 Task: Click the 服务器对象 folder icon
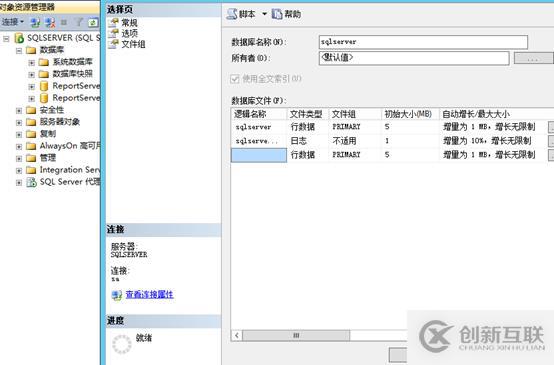[x=31, y=122]
